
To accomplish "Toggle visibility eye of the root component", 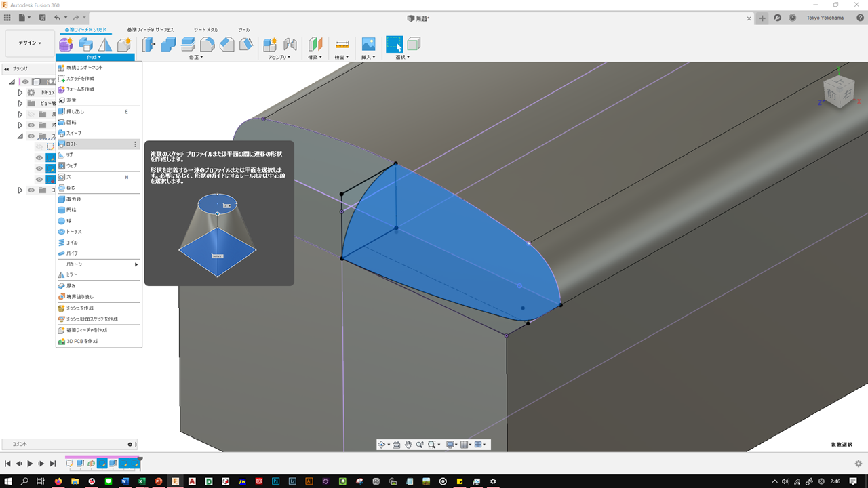I will click(x=26, y=82).
